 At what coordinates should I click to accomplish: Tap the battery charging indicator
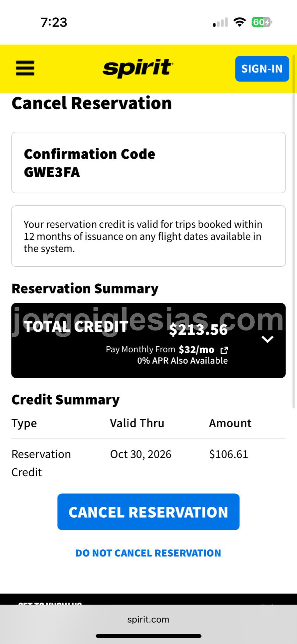[x=261, y=22]
